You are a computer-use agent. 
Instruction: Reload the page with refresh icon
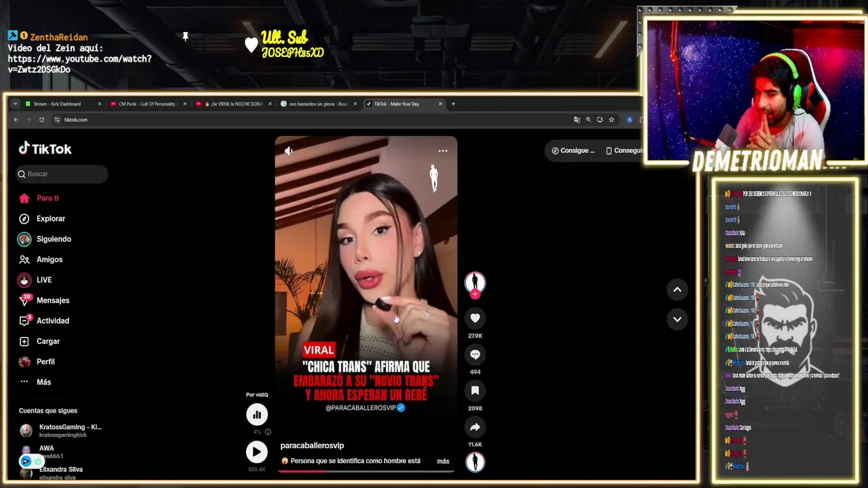(41, 119)
